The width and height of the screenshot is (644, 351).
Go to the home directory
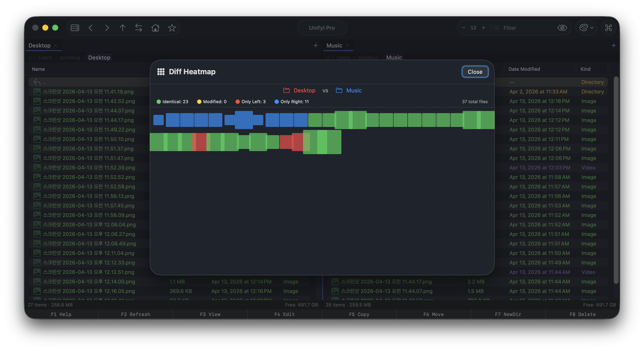(155, 28)
